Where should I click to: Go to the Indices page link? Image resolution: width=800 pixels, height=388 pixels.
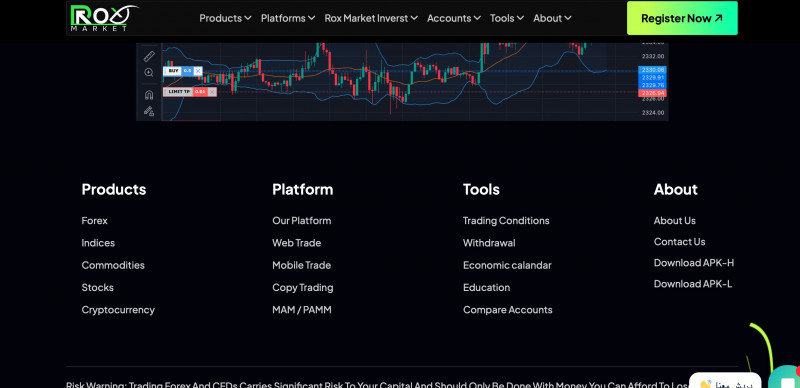pos(98,243)
